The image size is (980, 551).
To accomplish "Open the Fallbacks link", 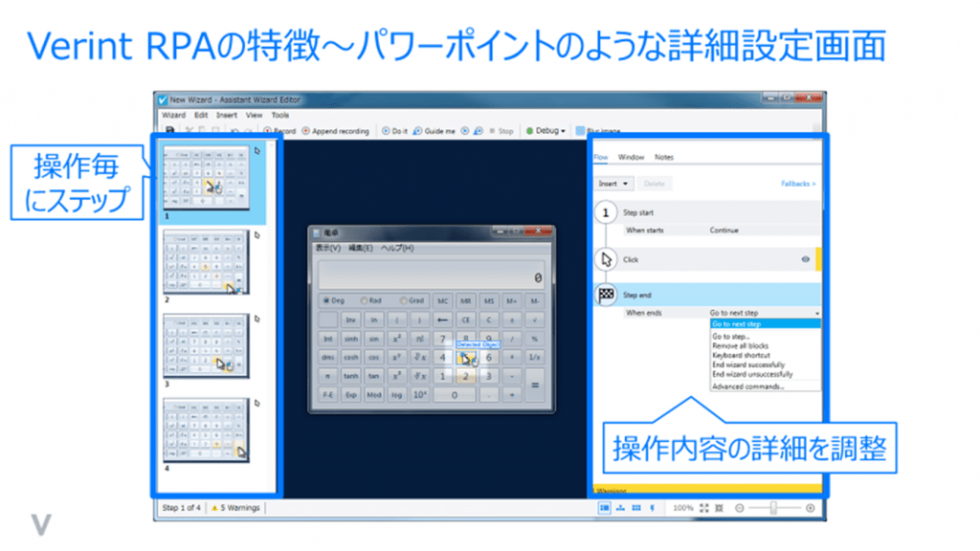I will point(798,184).
